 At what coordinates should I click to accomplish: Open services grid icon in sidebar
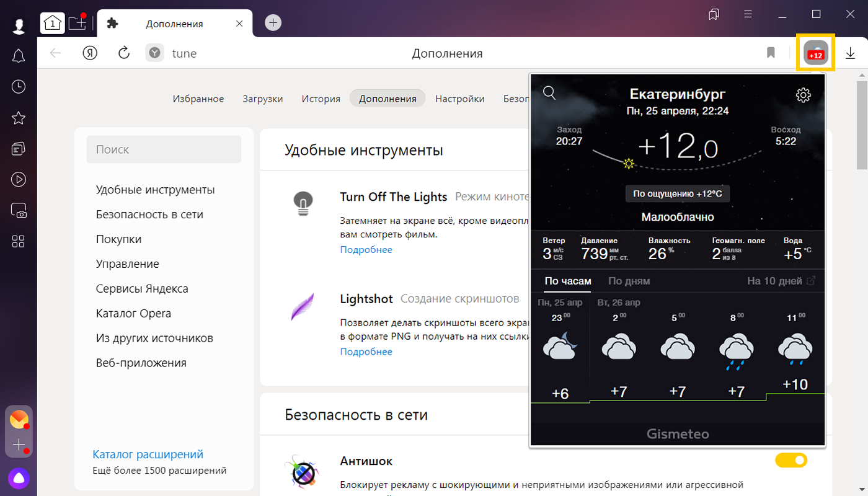tap(19, 241)
